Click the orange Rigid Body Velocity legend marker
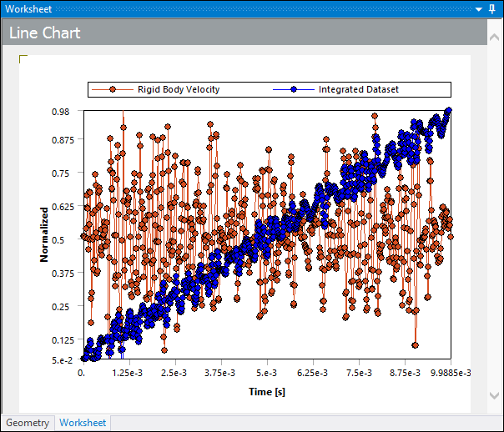 coord(113,89)
